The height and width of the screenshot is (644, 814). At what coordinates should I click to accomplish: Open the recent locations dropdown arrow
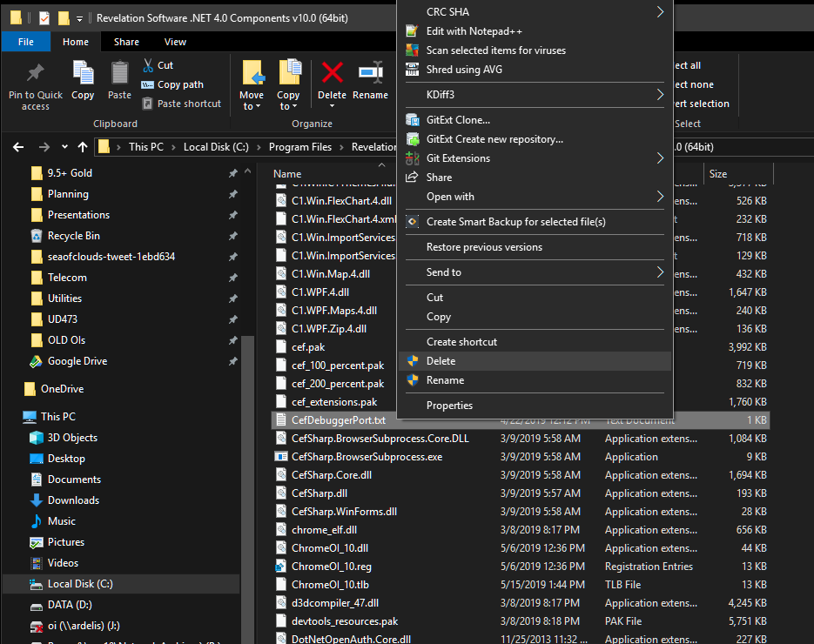tap(64, 147)
